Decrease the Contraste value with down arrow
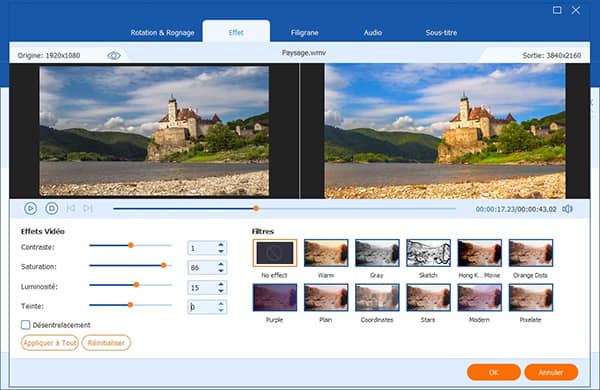Screen dimensions: 600x390 pyautogui.click(x=221, y=251)
